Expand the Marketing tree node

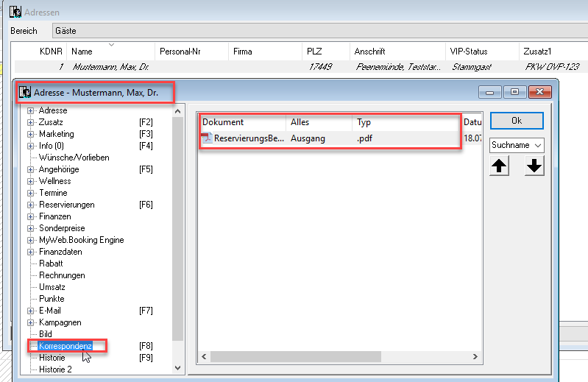30,134
